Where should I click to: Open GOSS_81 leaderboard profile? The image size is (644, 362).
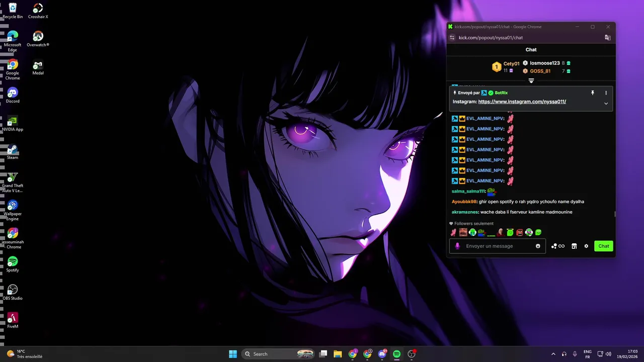(x=540, y=71)
